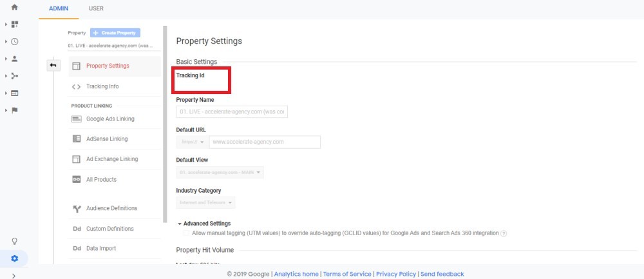Click the Google Ads Linking icon
The height and width of the screenshot is (279, 644).
point(77,119)
